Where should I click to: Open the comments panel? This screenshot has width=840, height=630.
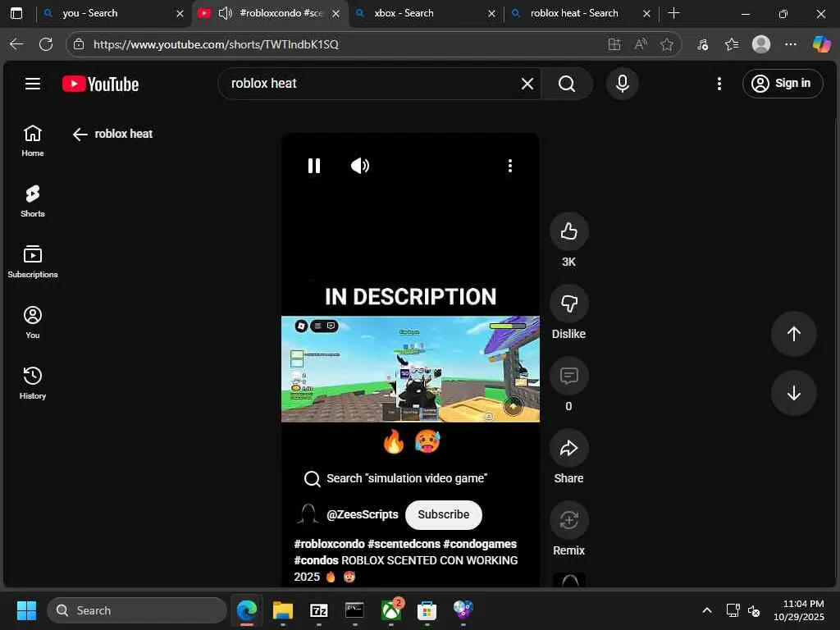pos(569,376)
